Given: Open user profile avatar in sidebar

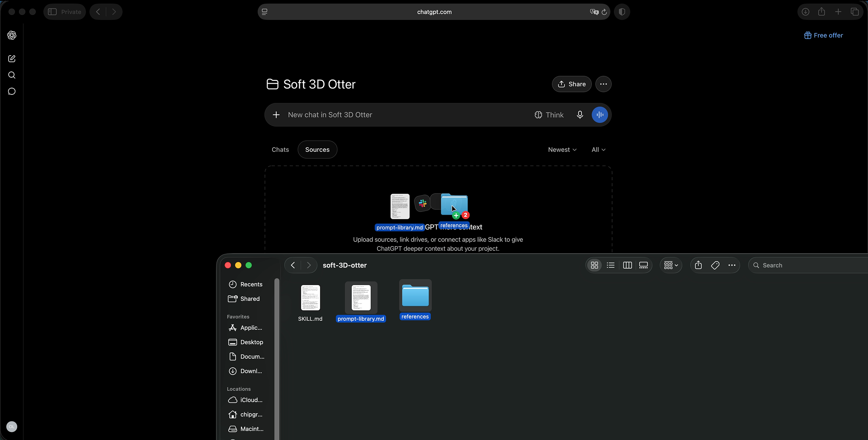Looking at the screenshot, I should coord(12,426).
